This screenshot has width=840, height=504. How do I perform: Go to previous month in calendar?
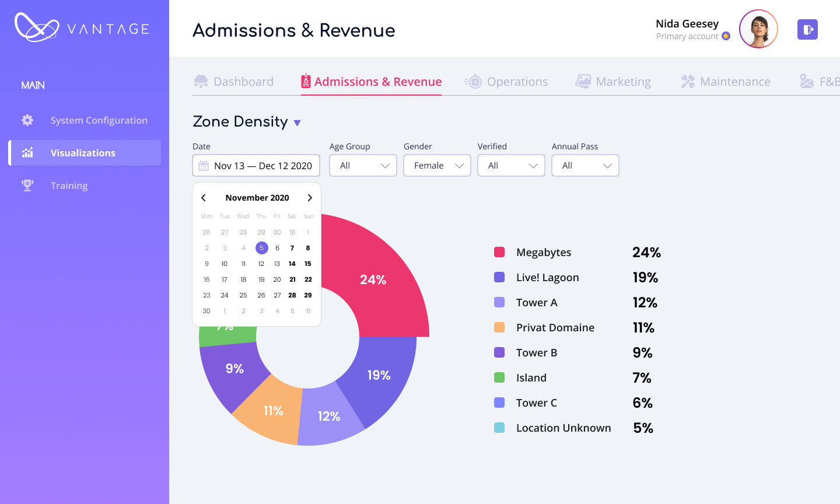coord(204,198)
